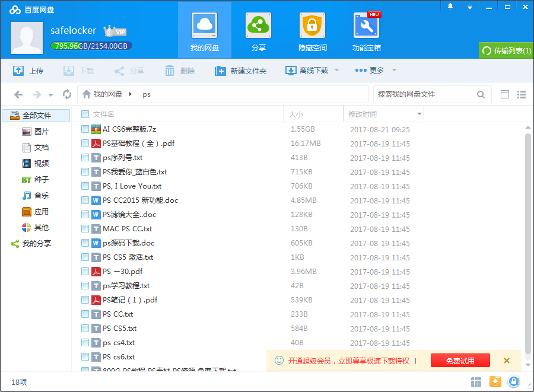Click the user avatar picture

(x=27, y=37)
